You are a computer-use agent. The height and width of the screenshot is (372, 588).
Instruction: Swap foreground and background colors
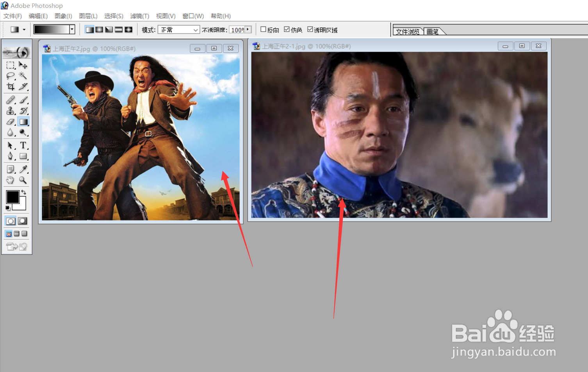click(x=24, y=192)
